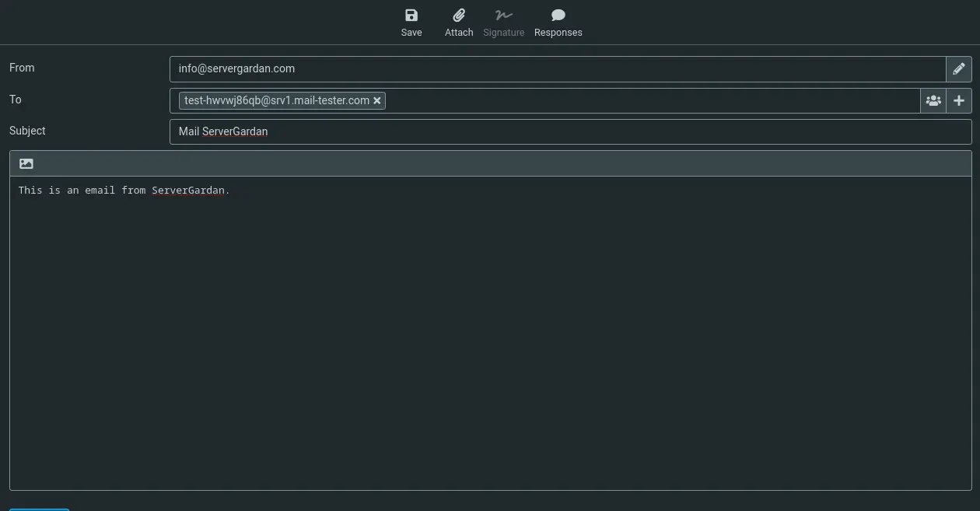Remove recipient test-hwvwj86qb@srv1.mail-tester.com
Viewport: 980px width, 511px height.
tap(377, 100)
